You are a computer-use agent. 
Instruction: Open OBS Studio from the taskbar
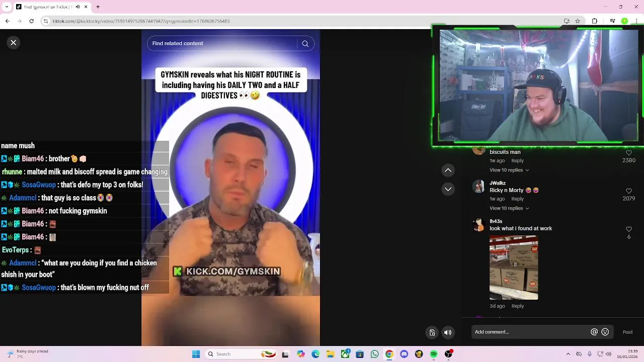[x=448, y=354]
